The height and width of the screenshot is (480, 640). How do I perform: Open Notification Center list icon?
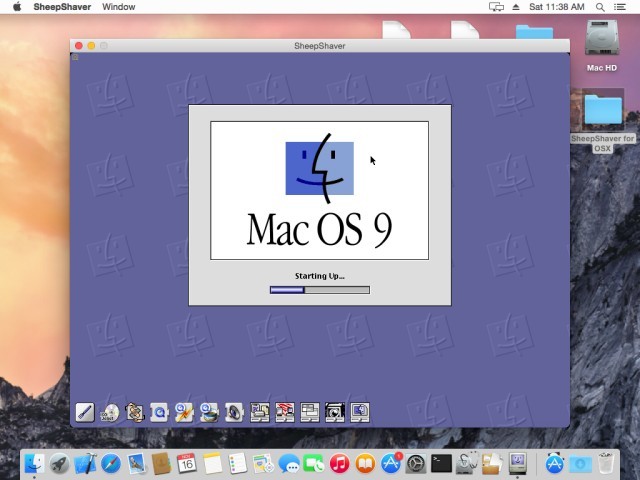coord(620,7)
